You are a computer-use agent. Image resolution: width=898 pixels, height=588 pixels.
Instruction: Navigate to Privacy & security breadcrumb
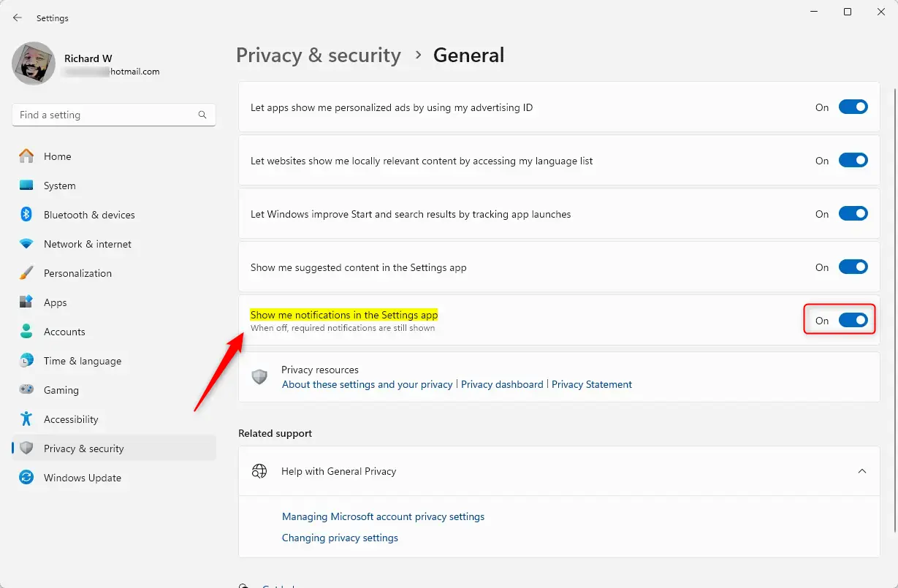click(x=318, y=56)
